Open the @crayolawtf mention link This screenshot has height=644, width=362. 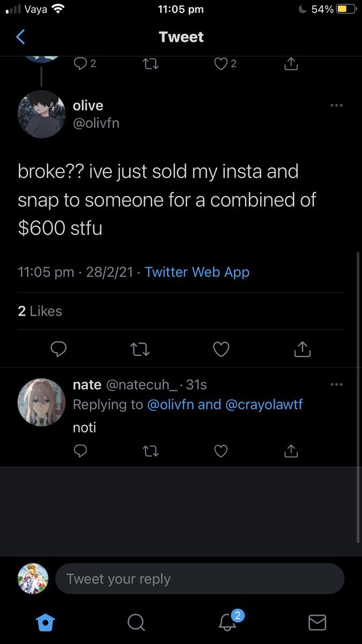264,404
